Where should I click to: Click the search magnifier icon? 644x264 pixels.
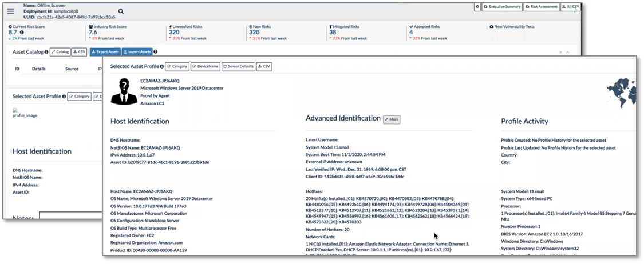click(121, 11)
